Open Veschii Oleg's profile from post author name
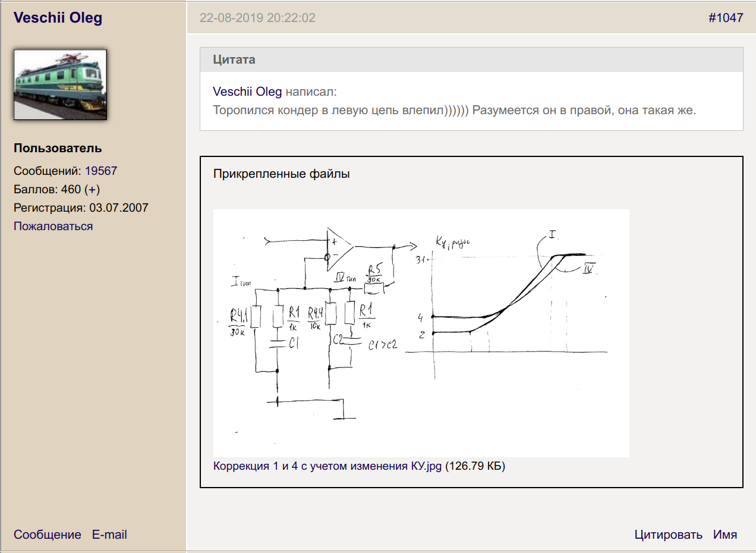Viewport: 756px width, 553px height. 58,18
